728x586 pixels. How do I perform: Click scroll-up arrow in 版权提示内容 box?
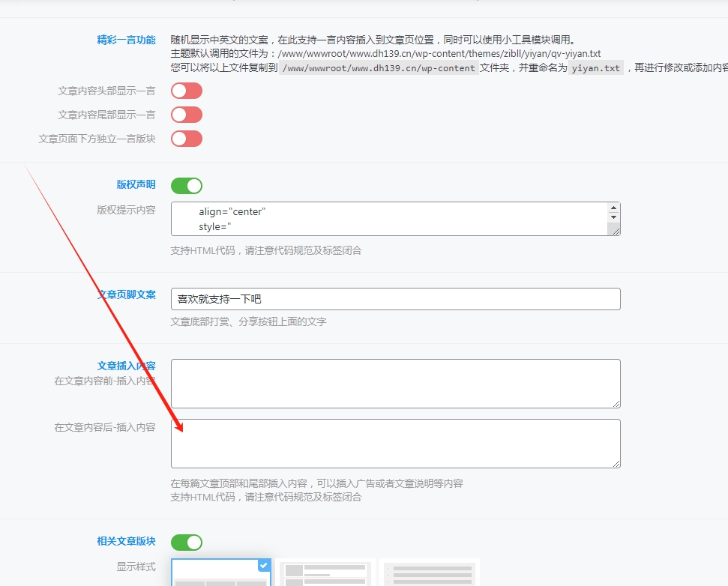tap(614, 208)
